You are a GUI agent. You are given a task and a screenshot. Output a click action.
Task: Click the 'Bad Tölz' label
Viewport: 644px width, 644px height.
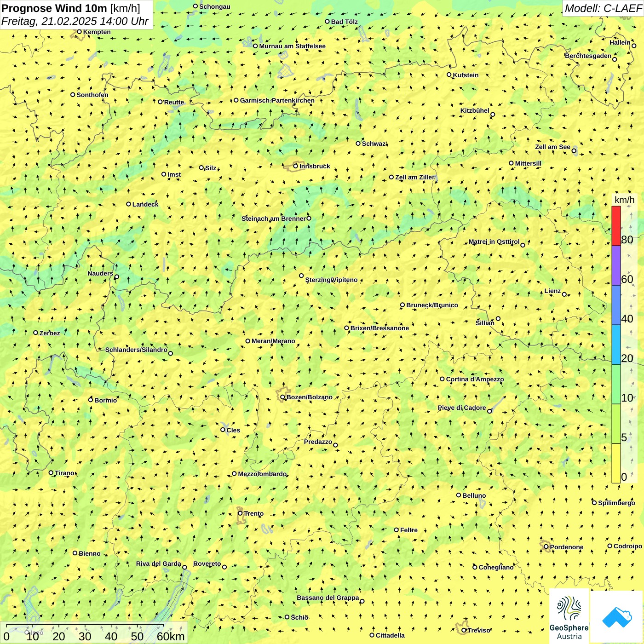click(x=344, y=22)
